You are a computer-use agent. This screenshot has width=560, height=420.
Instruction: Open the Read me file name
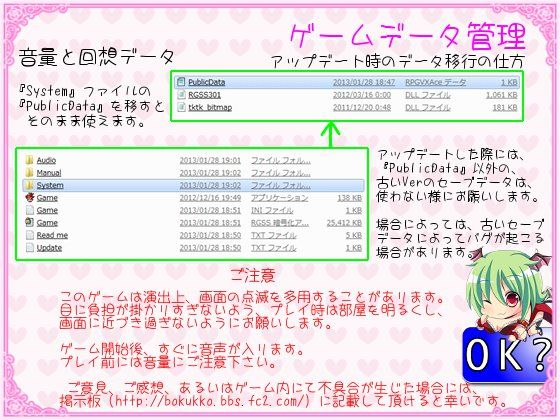tap(52, 235)
